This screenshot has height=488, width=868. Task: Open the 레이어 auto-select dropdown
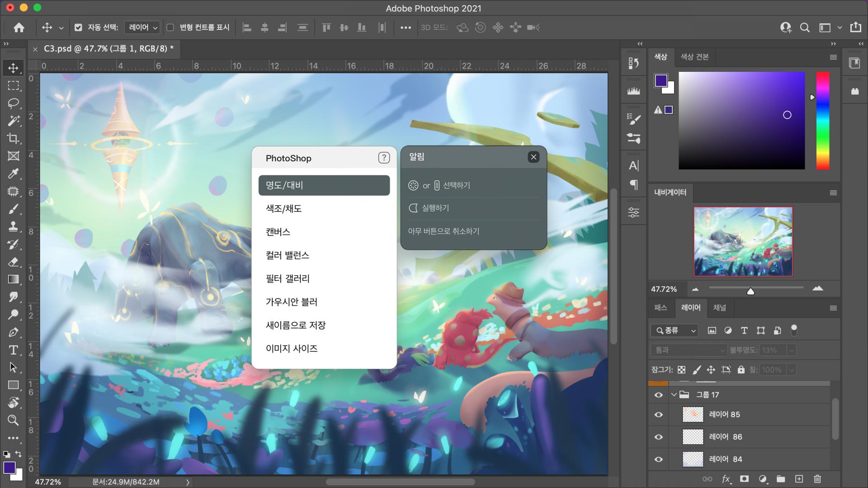click(142, 28)
